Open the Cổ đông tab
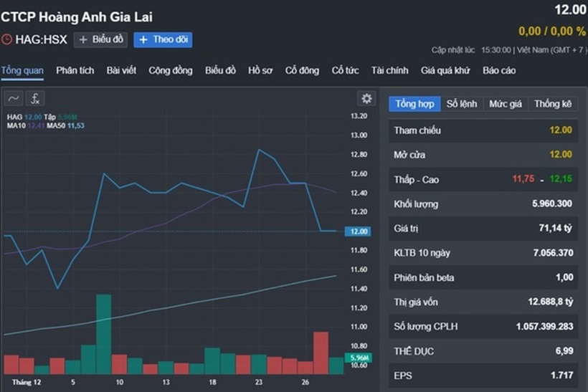 click(x=302, y=70)
